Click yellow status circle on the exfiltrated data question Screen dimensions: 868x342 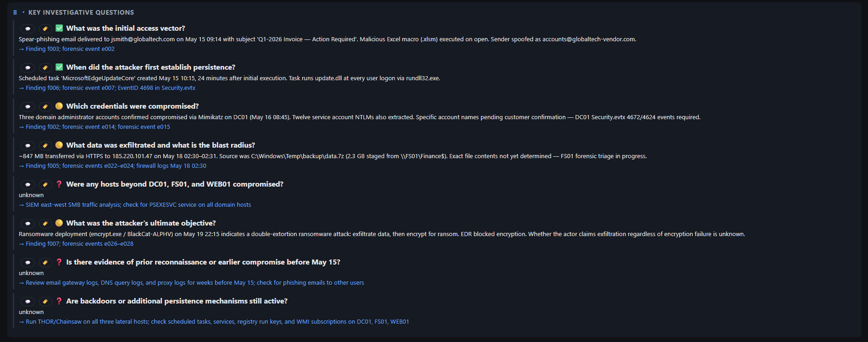click(x=59, y=145)
